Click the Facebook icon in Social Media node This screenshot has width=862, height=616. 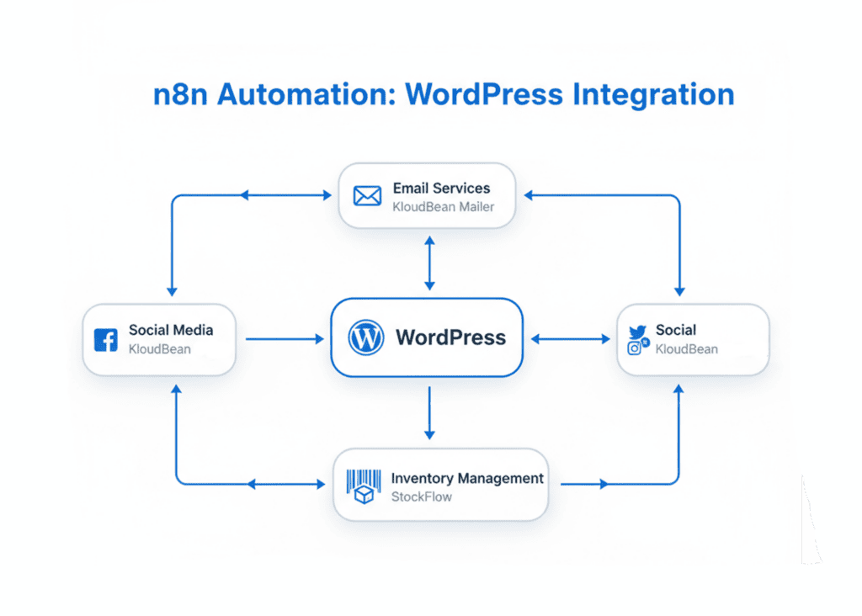[x=105, y=340]
